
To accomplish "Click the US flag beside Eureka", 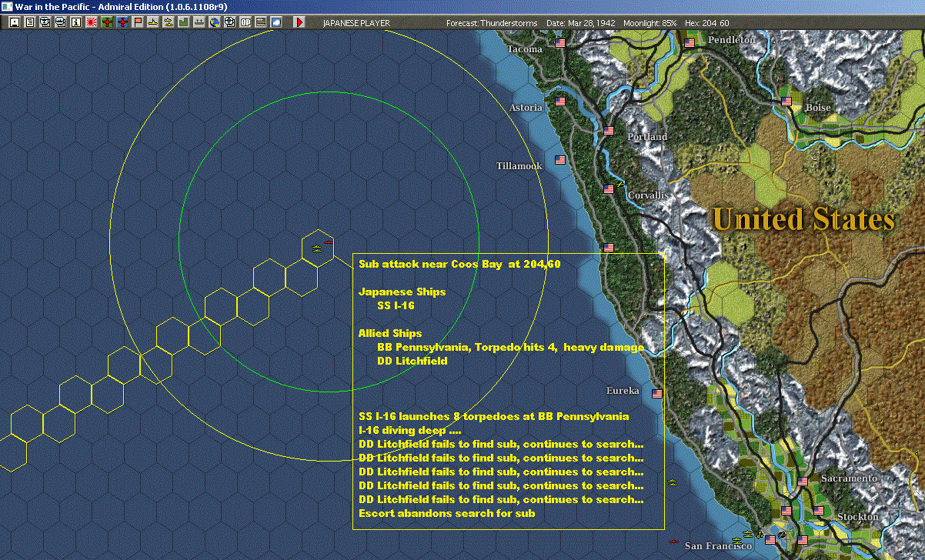I will coord(657,393).
